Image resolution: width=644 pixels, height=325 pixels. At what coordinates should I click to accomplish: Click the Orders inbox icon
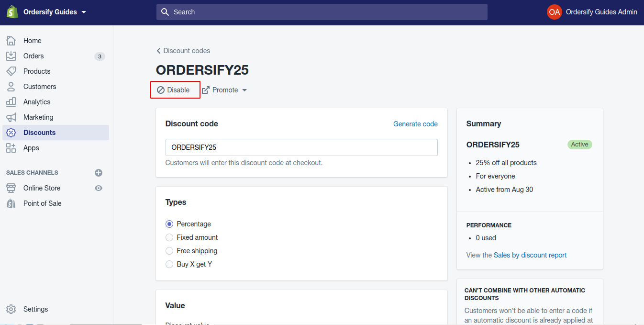point(11,56)
